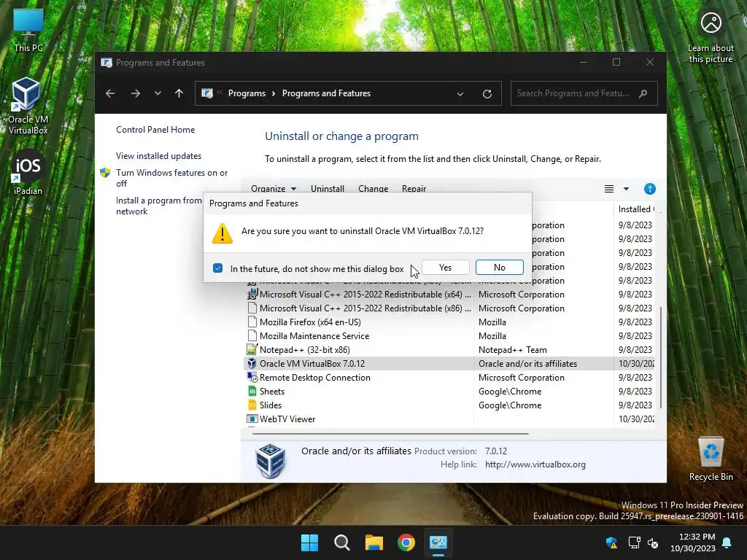This screenshot has height=560, width=747.
Task: Cancel uninstall with No button
Action: coord(499,268)
